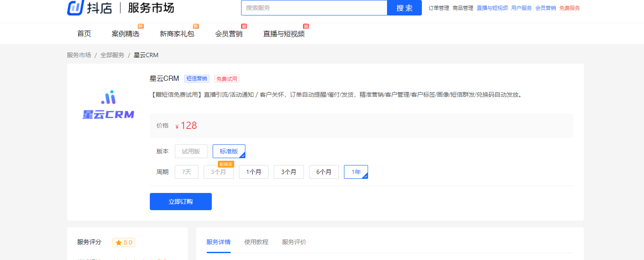Screen dimensions: 644x260
Task: Focus the 搜索服务 search input field
Action: tap(314, 8)
